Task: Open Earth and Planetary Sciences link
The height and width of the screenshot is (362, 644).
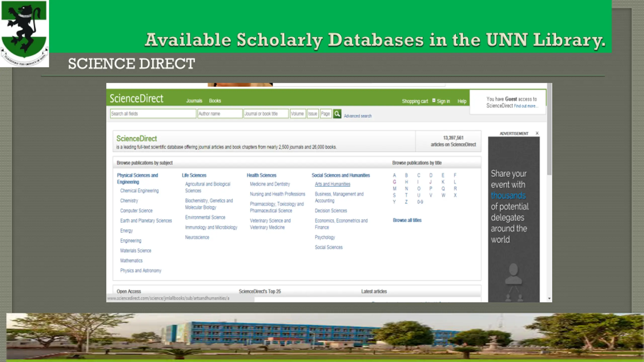Action: (146, 221)
